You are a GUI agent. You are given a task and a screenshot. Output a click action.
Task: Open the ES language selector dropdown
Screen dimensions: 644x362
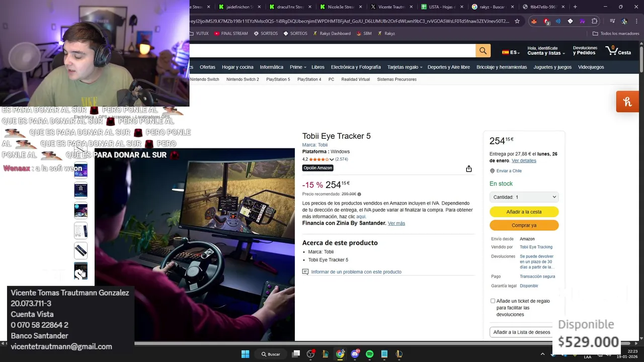(x=511, y=52)
